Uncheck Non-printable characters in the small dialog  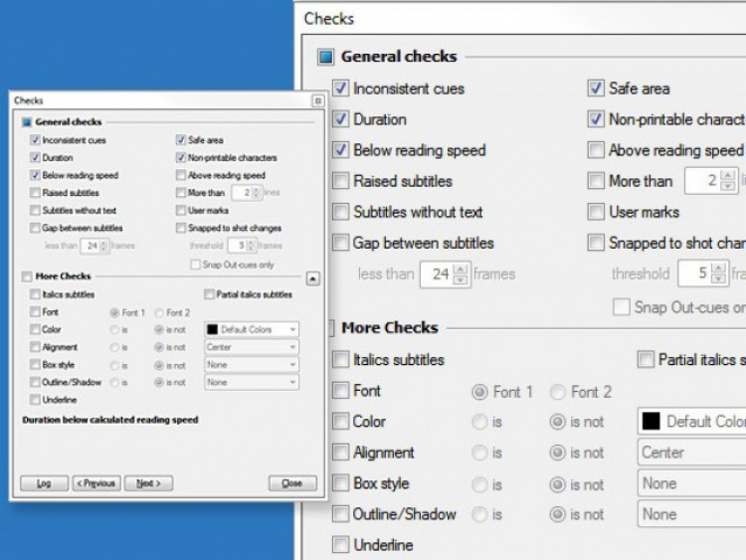pyautogui.click(x=180, y=157)
